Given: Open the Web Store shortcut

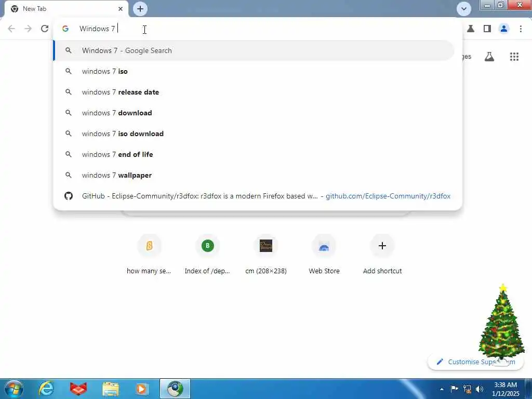Looking at the screenshot, I should [324, 254].
